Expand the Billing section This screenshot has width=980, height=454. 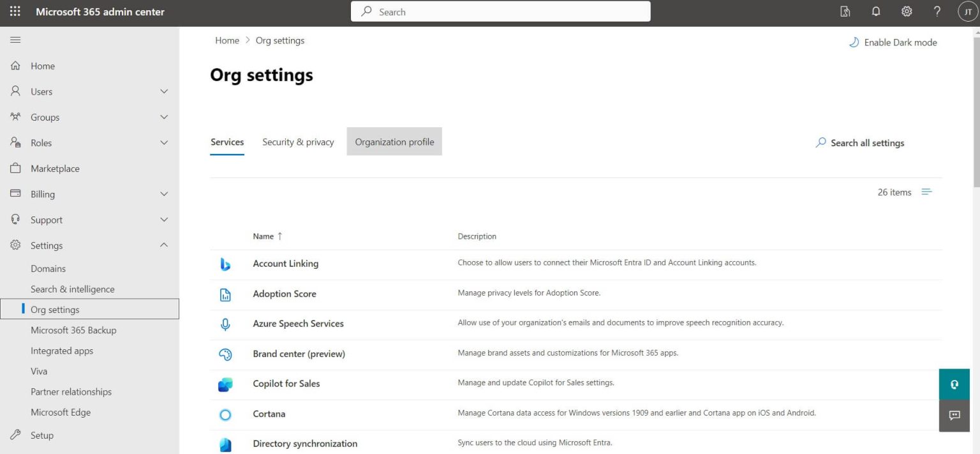pyautogui.click(x=163, y=193)
